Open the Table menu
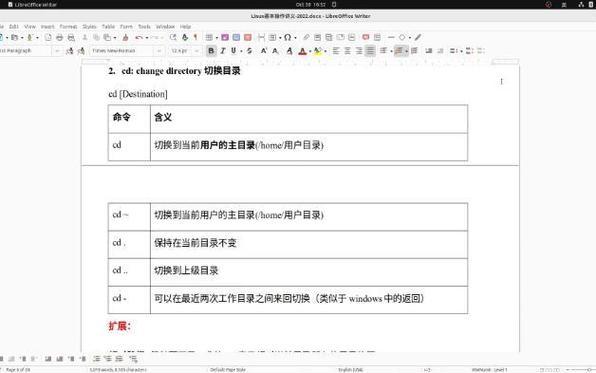The width and height of the screenshot is (596, 373). (108, 27)
